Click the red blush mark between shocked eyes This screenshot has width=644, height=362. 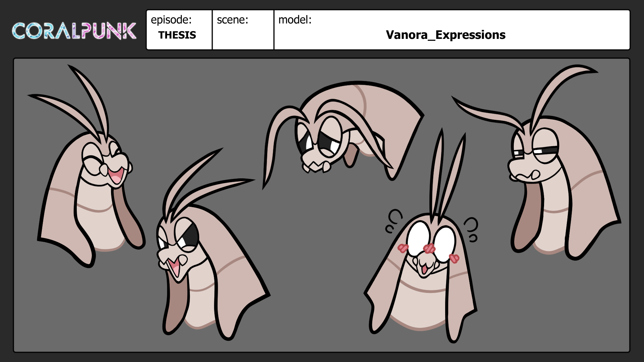point(429,249)
